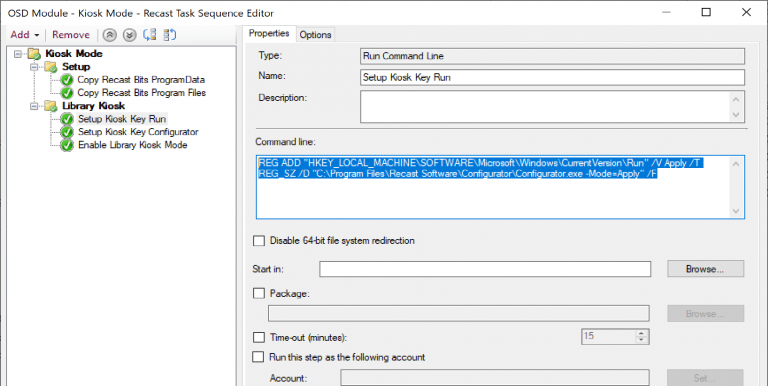Maximize the Task Sequence Editor window
The width and height of the screenshot is (768, 386).
pyautogui.click(x=706, y=12)
